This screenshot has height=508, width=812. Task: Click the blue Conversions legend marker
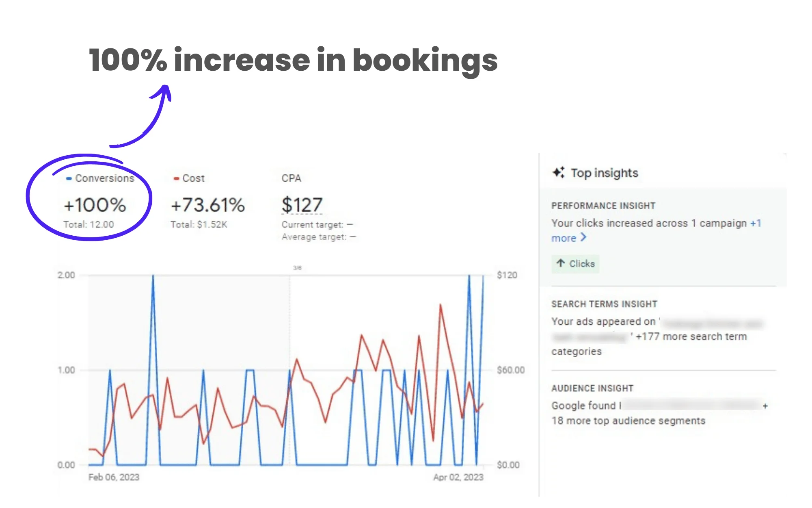[68, 178]
